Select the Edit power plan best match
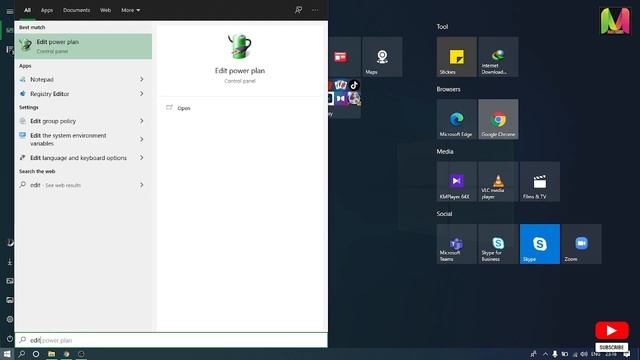The image size is (640, 360). pyautogui.click(x=83, y=46)
